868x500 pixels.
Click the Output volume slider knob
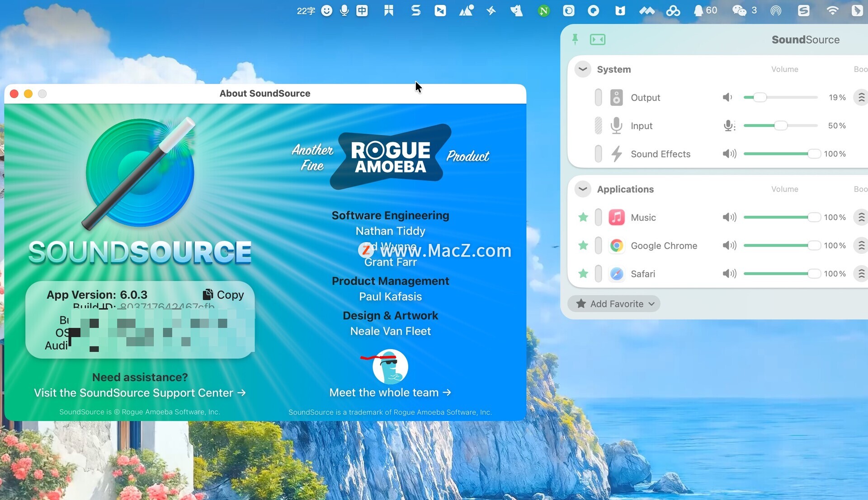click(760, 98)
